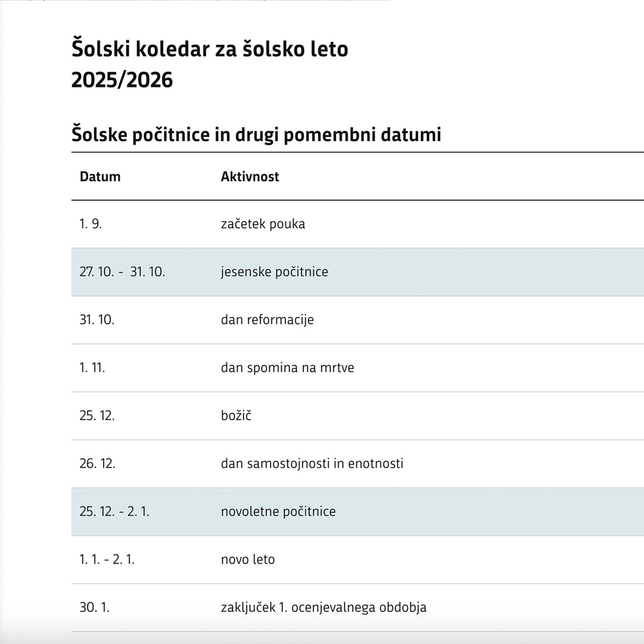Click "zaključek 1. ocenjevalnega obdobja" text
This screenshot has height=644, width=644.
(x=323, y=608)
